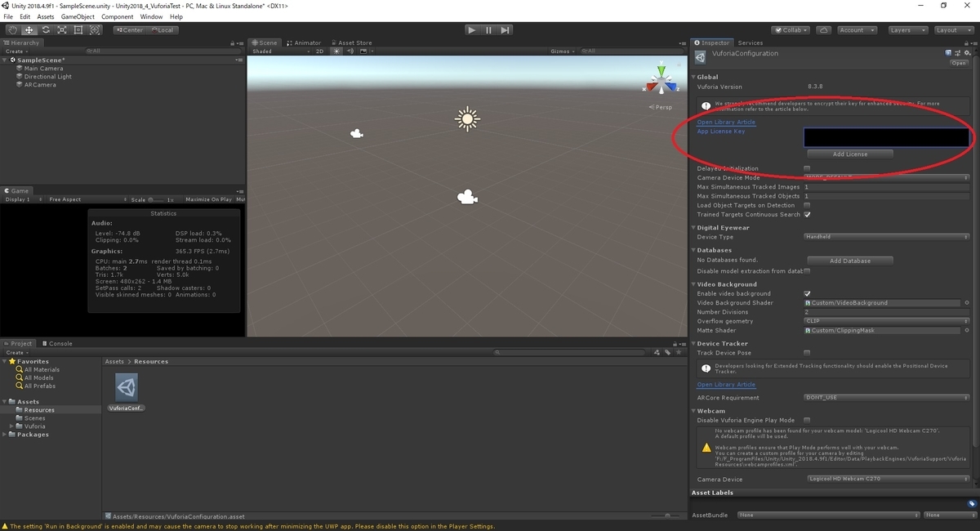Screen dimensions: 980x531
Task: Select the combined Transform tool
Action: pos(95,30)
